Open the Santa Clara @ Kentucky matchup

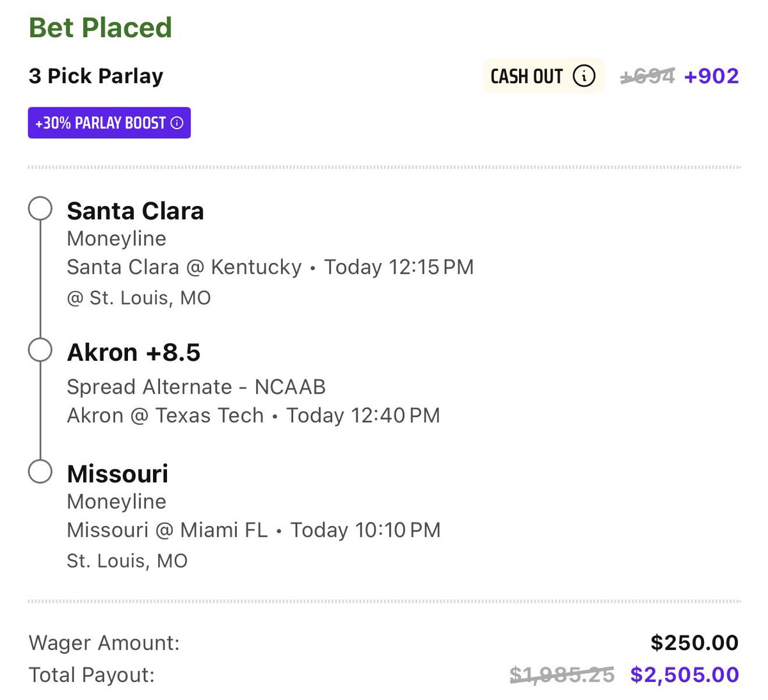click(x=184, y=267)
